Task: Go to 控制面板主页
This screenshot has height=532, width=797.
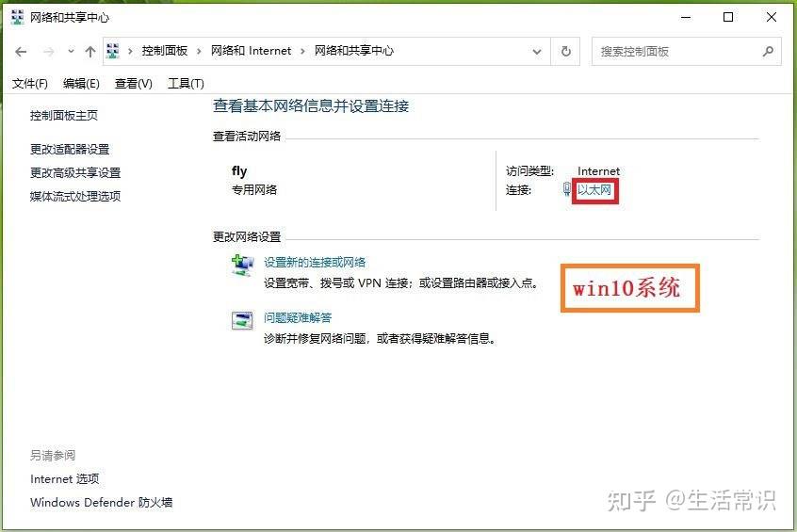Action: point(64,116)
